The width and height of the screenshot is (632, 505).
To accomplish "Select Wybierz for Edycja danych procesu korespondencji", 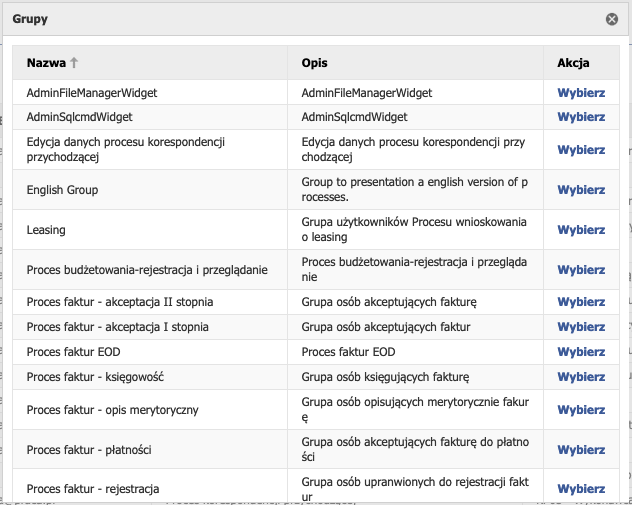I will (x=581, y=150).
